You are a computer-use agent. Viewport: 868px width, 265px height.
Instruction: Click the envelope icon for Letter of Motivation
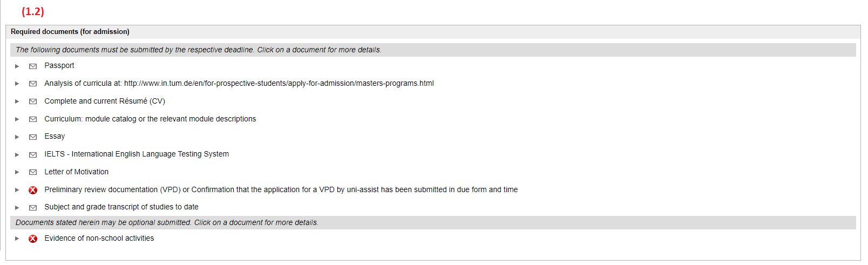click(33, 172)
